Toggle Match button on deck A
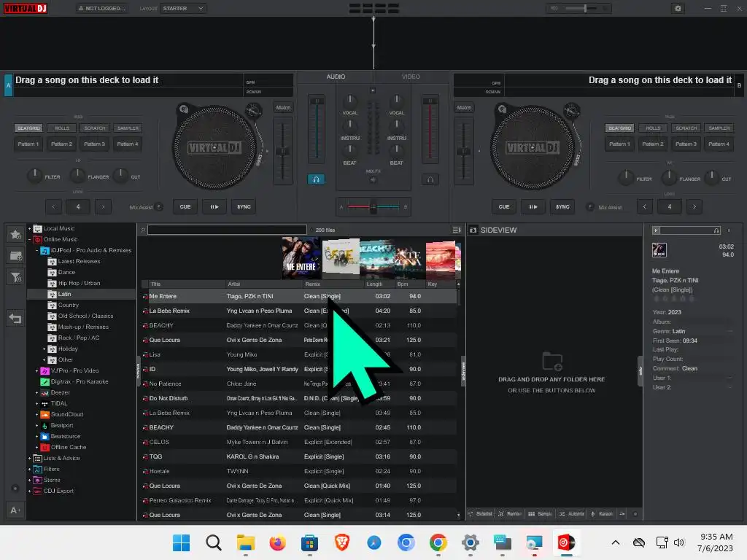 (x=283, y=108)
